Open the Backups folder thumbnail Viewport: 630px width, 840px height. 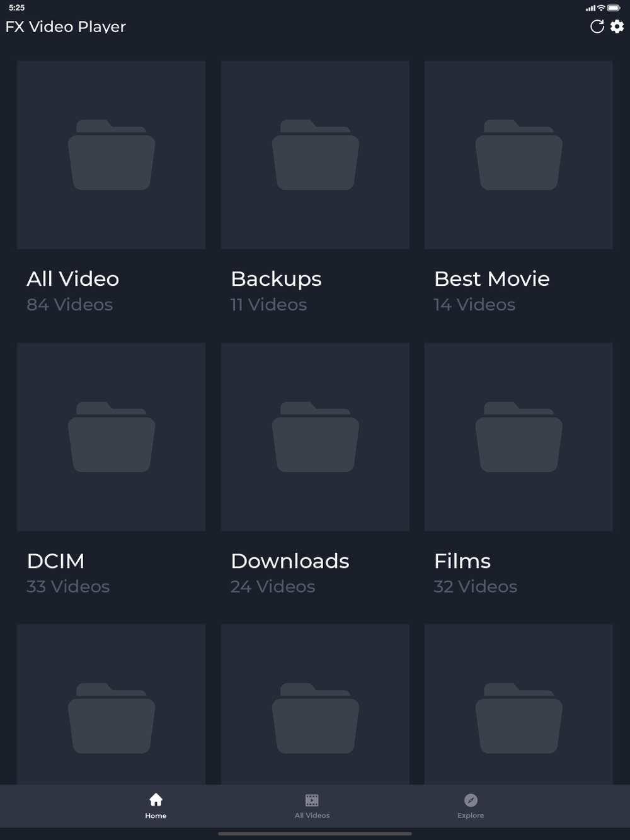tap(315, 155)
